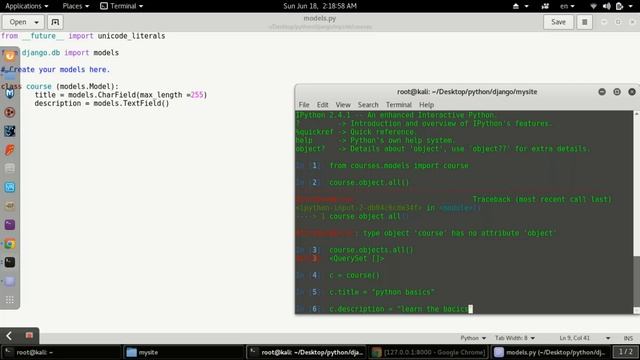The width and height of the screenshot is (640, 360).
Task: Click the volume speaker icon
Action: coord(607,6)
